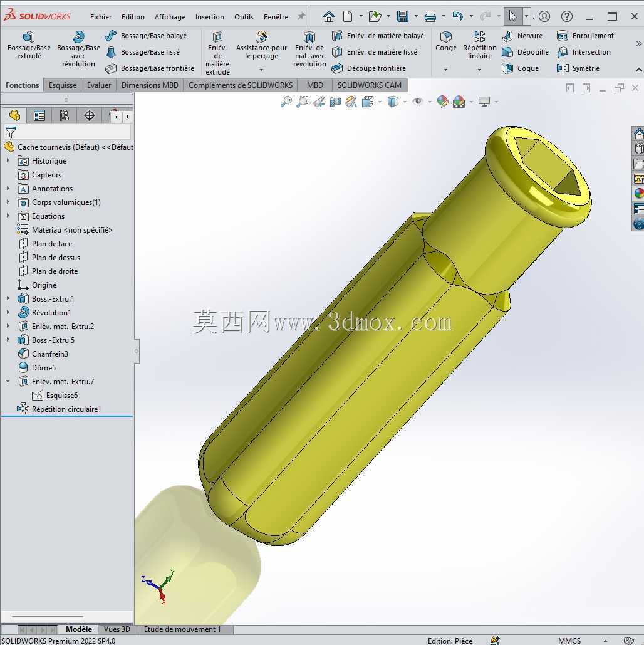Select Dôme5 feature in tree
This screenshot has height=645, width=644.
click(x=36, y=368)
